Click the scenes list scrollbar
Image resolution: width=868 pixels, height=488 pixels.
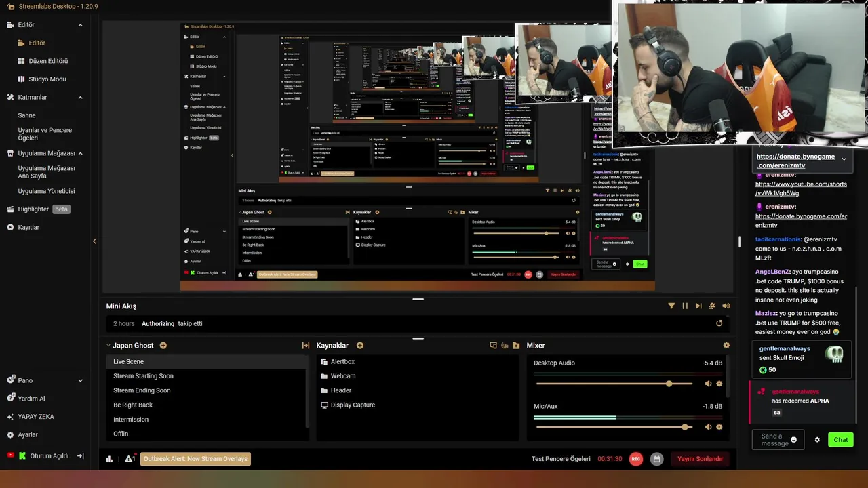tap(308, 391)
